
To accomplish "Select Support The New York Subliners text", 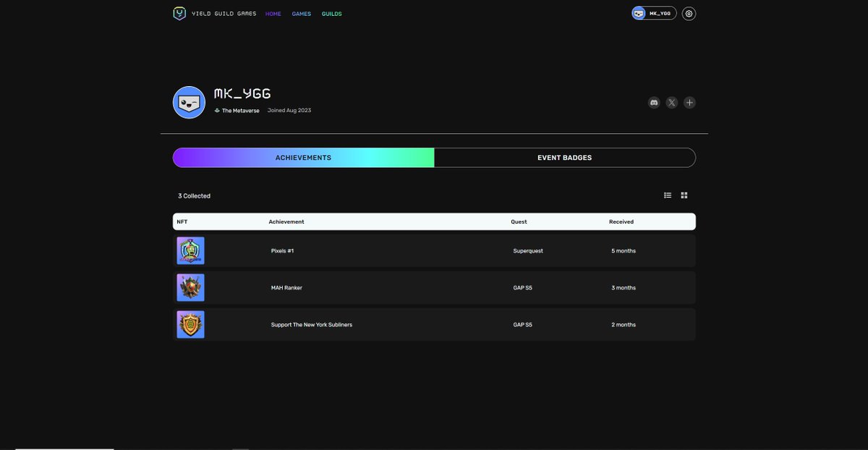I will (312, 325).
